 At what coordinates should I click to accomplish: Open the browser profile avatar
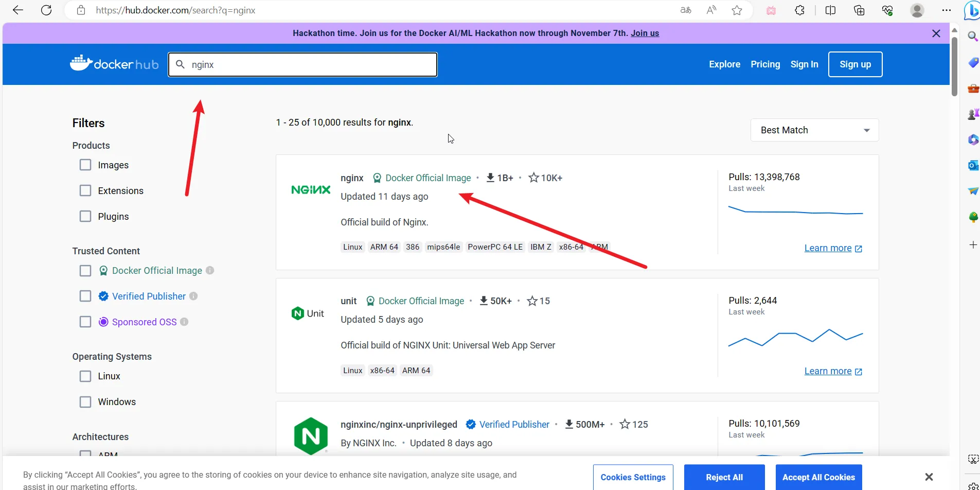click(917, 10)
